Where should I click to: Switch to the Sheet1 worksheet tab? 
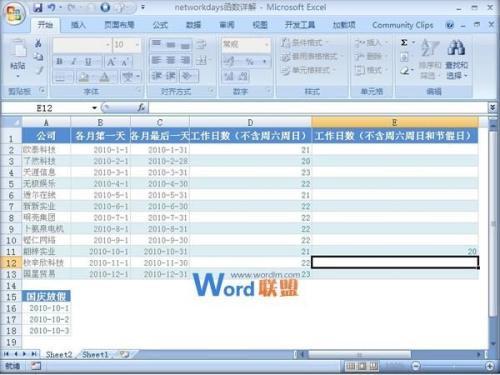[95, 355]
